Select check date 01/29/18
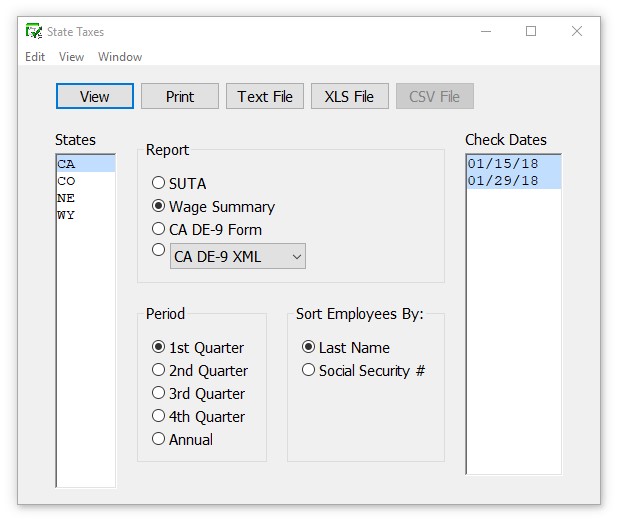The width and height of the screenshot is (622, 524). pos(504,181)
